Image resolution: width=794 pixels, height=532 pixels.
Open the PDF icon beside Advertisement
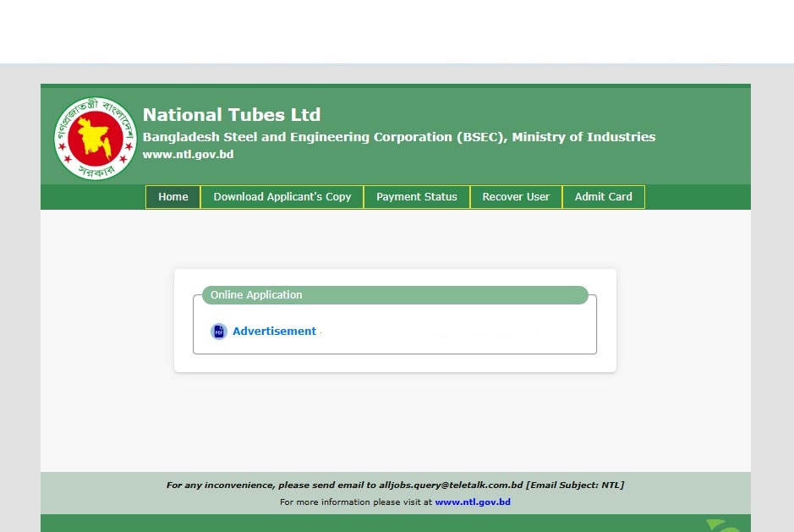pyautogui.click(x=219, y=332)
